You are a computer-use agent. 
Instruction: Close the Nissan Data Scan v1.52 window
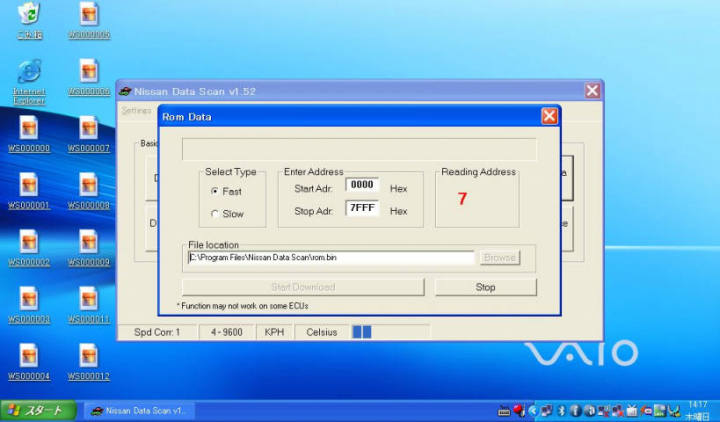point(592,90)
